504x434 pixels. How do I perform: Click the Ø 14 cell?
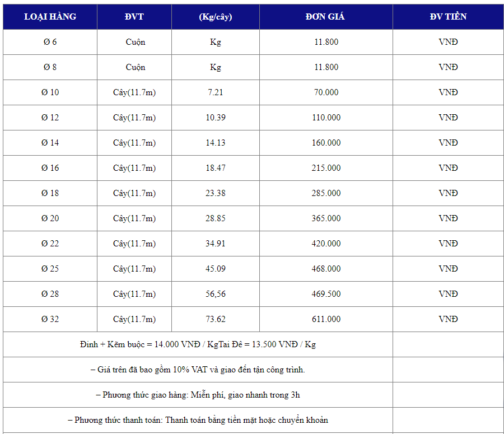click(x=50, y=143)
